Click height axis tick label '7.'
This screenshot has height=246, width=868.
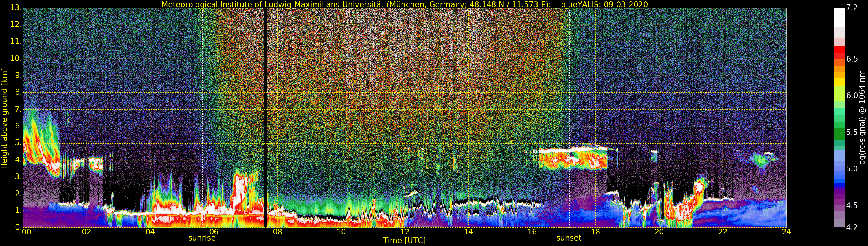click(x=19, y=109)
